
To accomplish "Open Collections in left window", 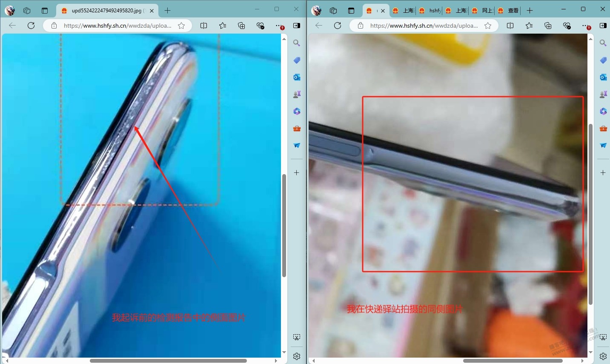I will click(x=241, y=26).
